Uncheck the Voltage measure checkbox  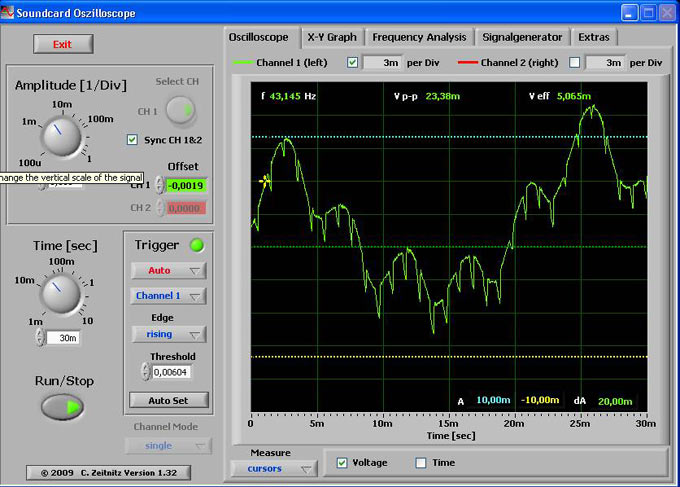tap(342, 463)
